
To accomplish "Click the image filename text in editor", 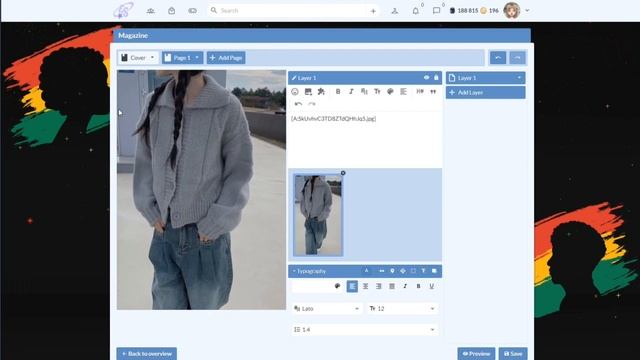I will [333, 119].
